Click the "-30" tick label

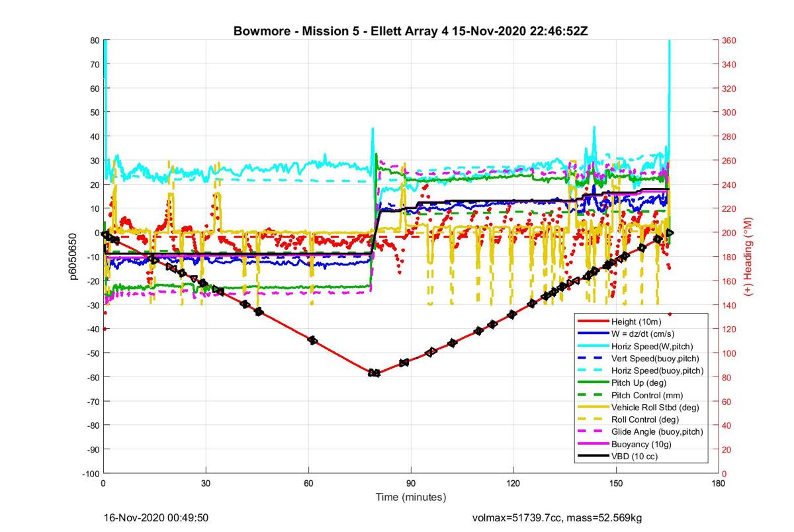(x=93, y=305)
